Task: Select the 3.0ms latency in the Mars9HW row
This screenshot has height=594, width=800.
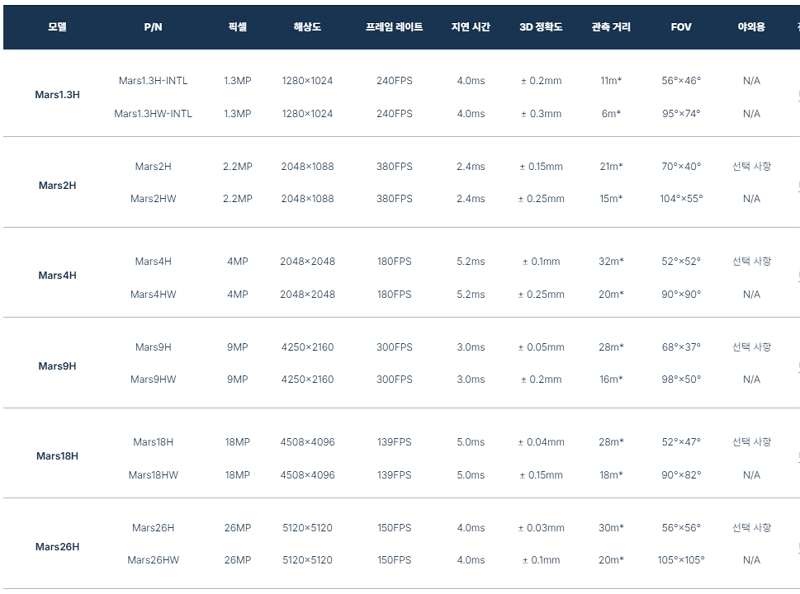Action: coord(470,379)
